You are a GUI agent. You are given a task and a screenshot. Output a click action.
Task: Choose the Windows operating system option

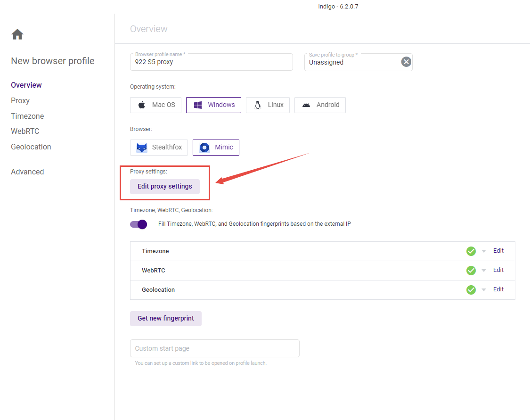click(x=213, y=105)
